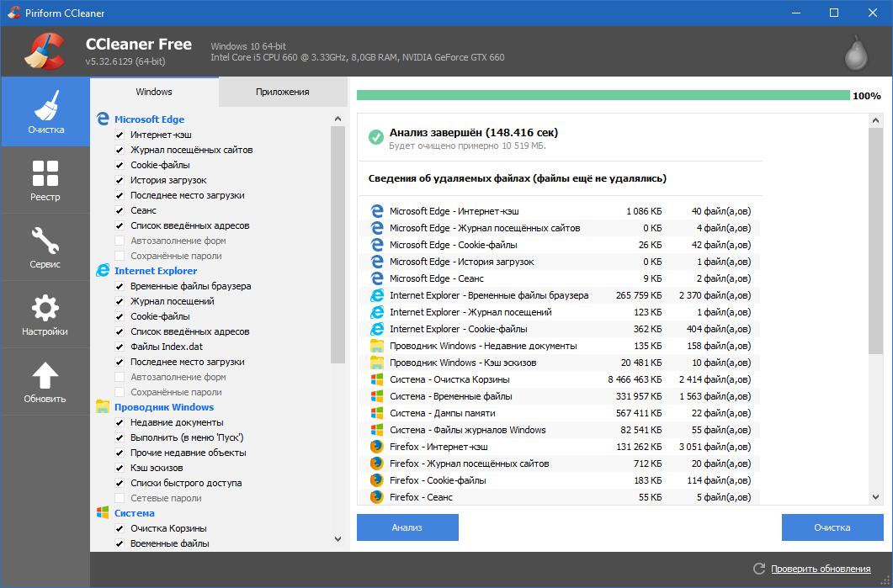This screenshot has height=588, width=893.
Task: Click IE icon of Журнал посещений result
Action: point(376,312)
